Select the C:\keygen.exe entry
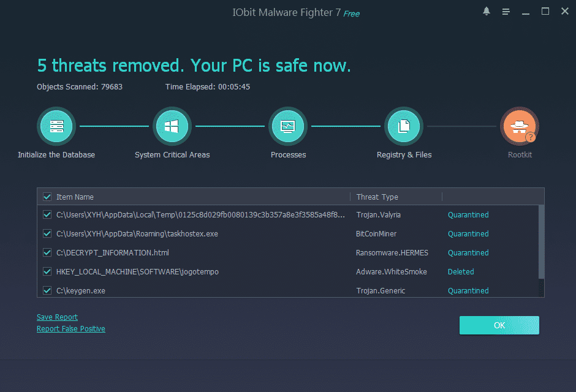Image resolution: width=576 pixels, height=392 pixels. (x=81, y=291)
